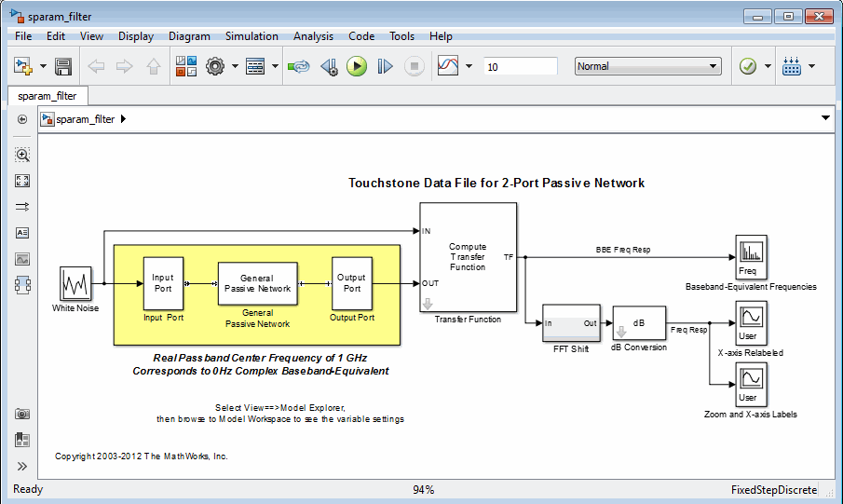Click the simulation stop time field
This screenshot has width=843, height=504.
521,67
